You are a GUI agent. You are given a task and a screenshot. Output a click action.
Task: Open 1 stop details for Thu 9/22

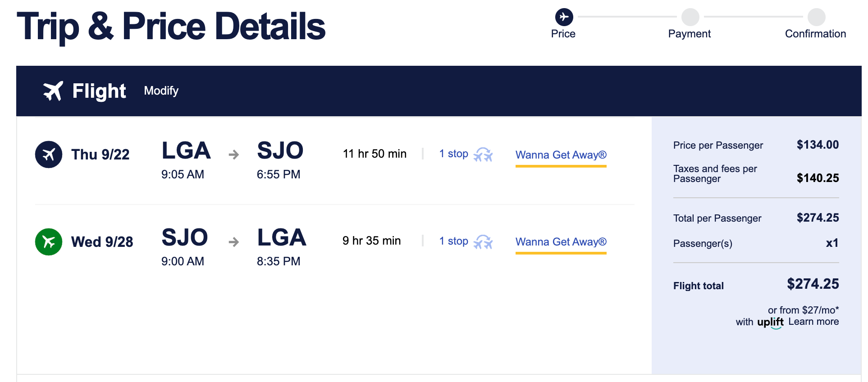tap(454, 154)
